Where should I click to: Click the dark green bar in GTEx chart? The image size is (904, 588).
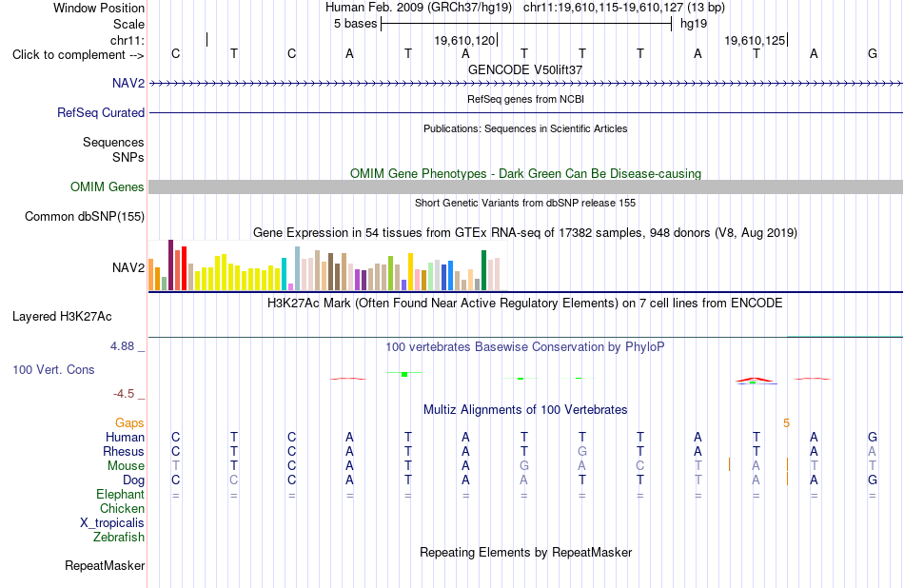point(483,270)
